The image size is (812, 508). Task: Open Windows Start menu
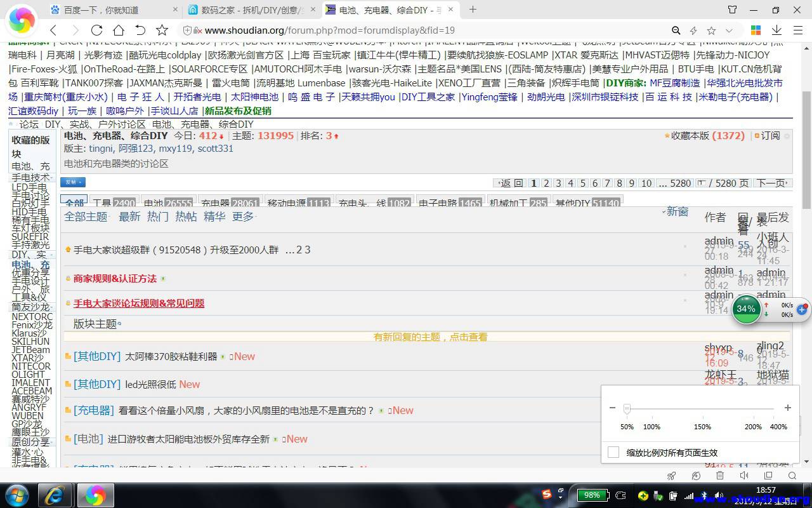pos(16,495)
